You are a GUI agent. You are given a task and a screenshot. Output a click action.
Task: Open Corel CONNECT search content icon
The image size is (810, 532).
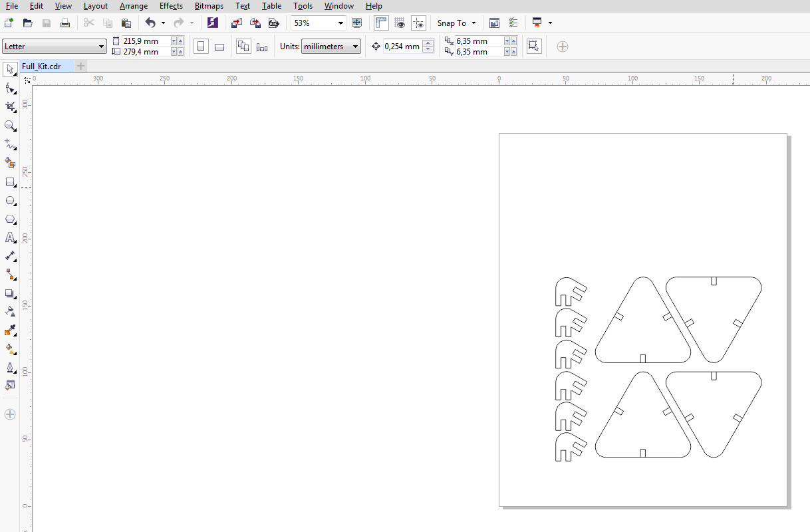pyautogui.click(x=212, y=23)
